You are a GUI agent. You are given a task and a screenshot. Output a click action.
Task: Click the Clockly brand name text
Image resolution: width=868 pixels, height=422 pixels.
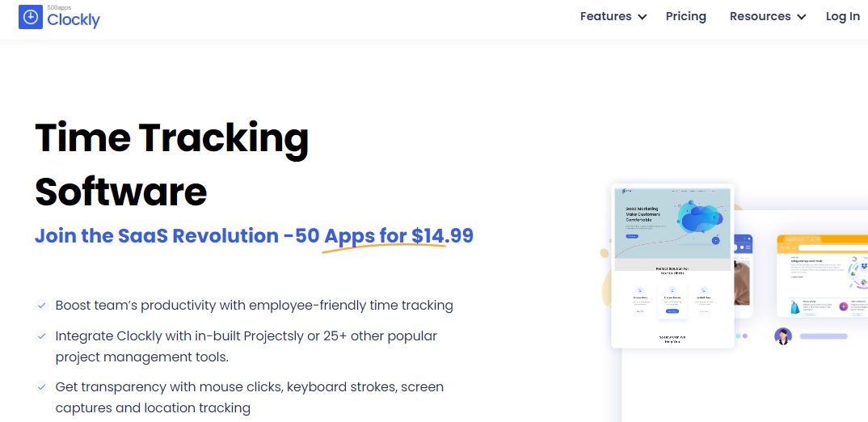click(x=74, y=20)
